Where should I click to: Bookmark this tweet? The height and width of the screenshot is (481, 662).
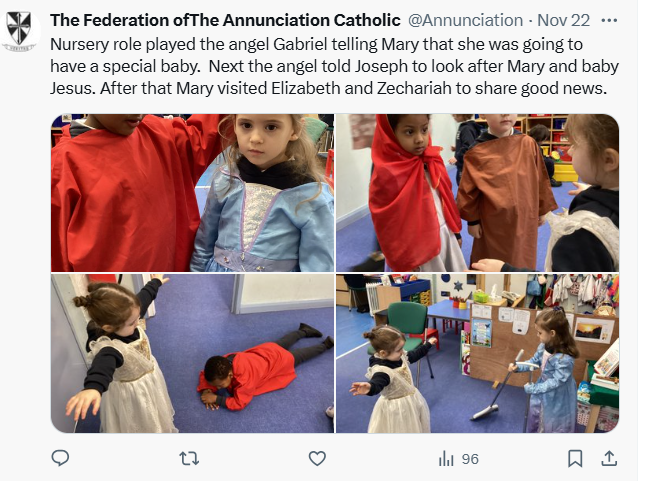pyautogui.click(x=575, y=458)
